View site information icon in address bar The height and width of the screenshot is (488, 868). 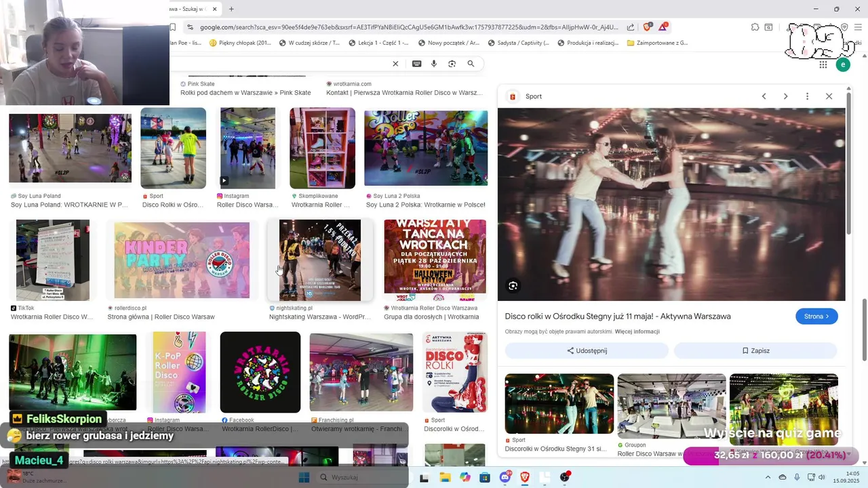[x=191, y=27]
